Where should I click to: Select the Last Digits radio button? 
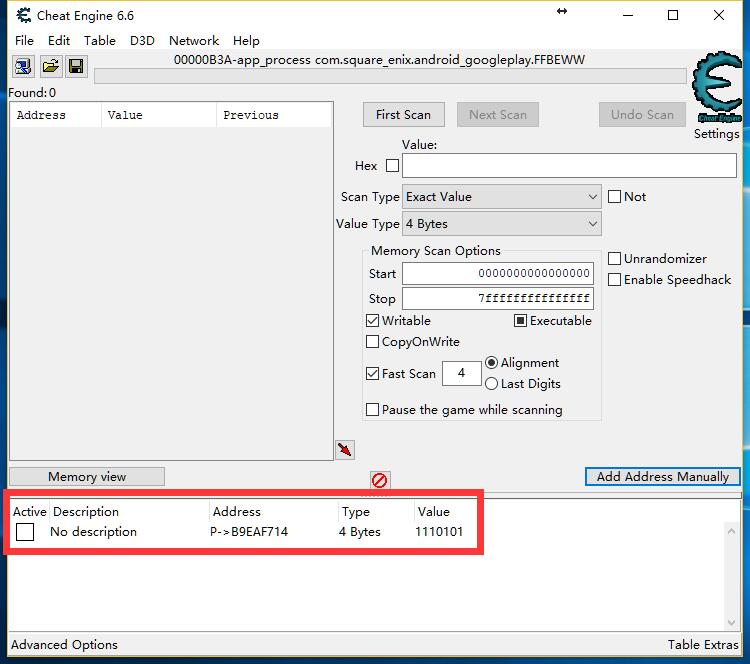click(491, 384)
